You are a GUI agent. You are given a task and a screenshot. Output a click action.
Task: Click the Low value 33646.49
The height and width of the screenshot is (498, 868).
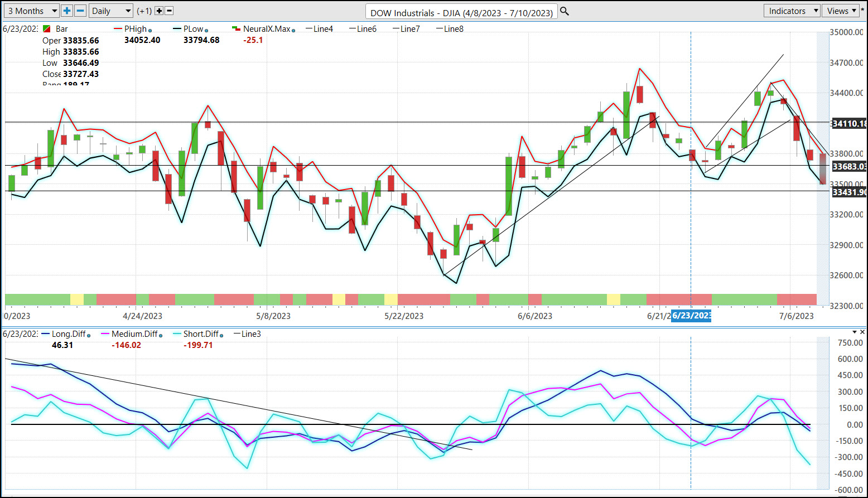pos(81,63)
